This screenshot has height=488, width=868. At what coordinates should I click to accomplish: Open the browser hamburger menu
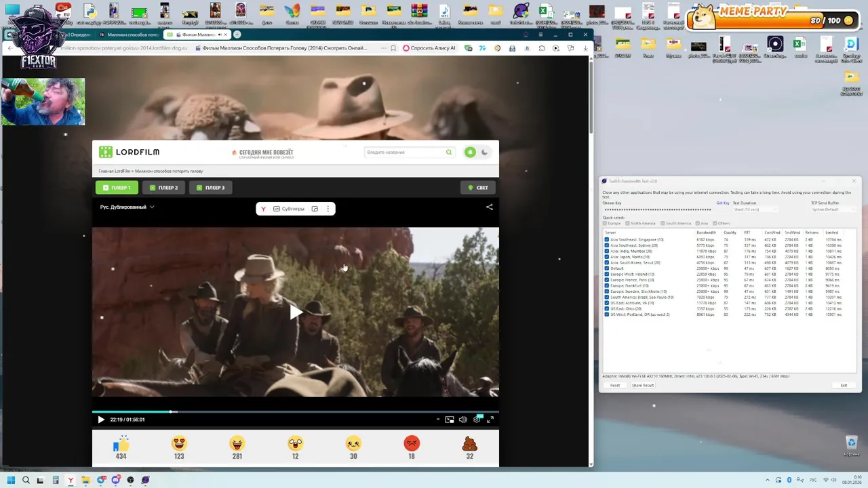pos(540,35)
